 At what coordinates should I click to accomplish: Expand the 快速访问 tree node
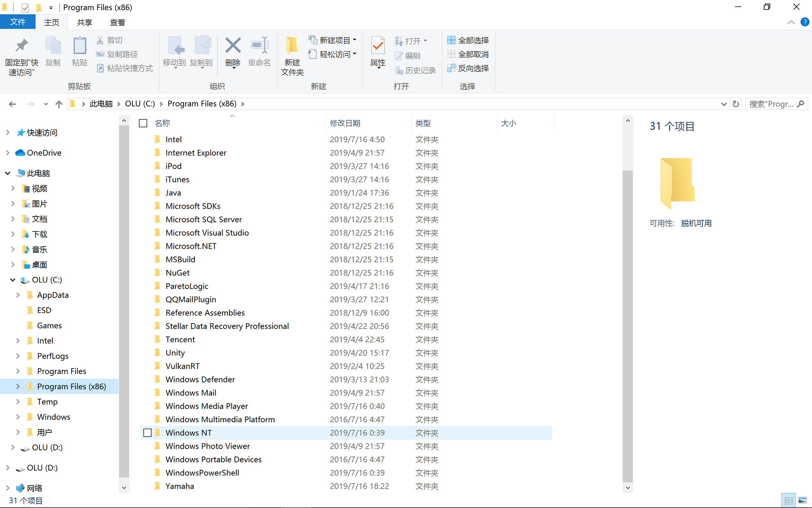[x=8, y=132]
